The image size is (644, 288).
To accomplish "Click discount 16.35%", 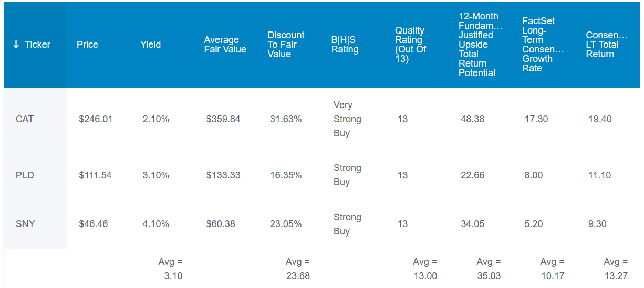I will click(x=286, y=175).
